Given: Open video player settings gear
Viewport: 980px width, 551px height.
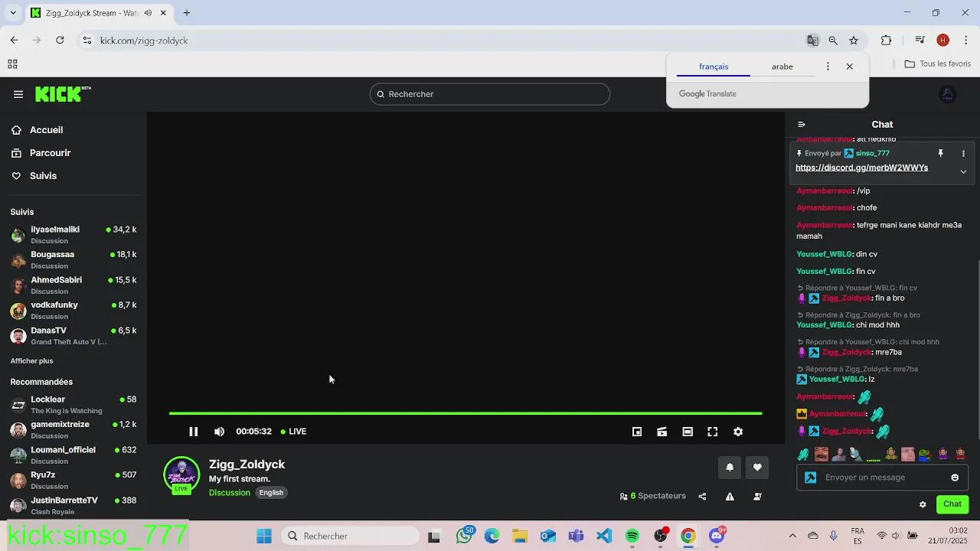Looking at the screenshot, I should pos(738,432).
